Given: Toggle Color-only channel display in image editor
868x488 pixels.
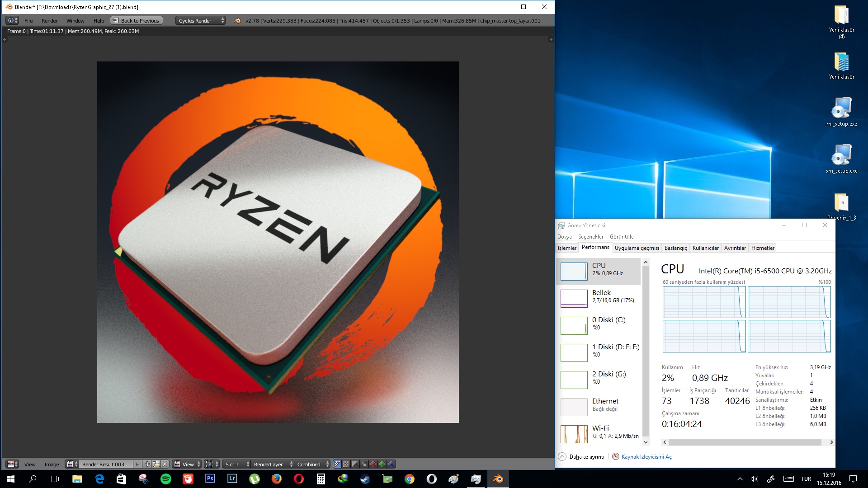Looking at the screenshot, I should [346, 464].
